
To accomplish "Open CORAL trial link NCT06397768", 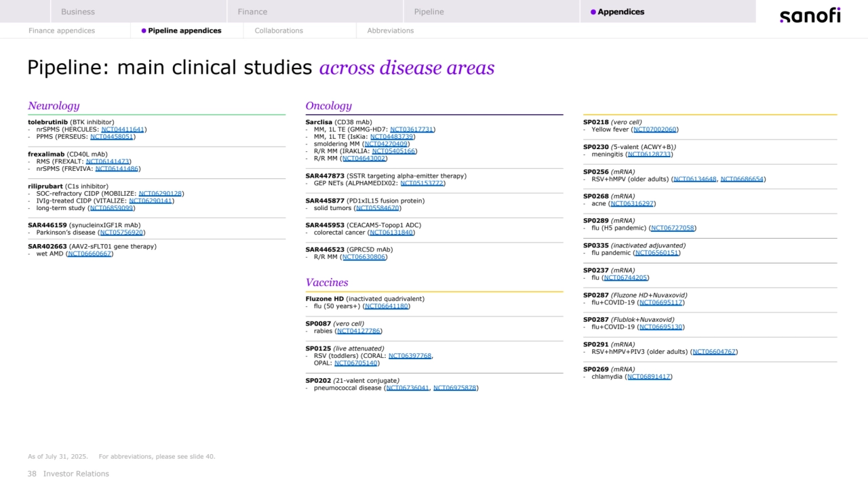I will pos(410,356).
